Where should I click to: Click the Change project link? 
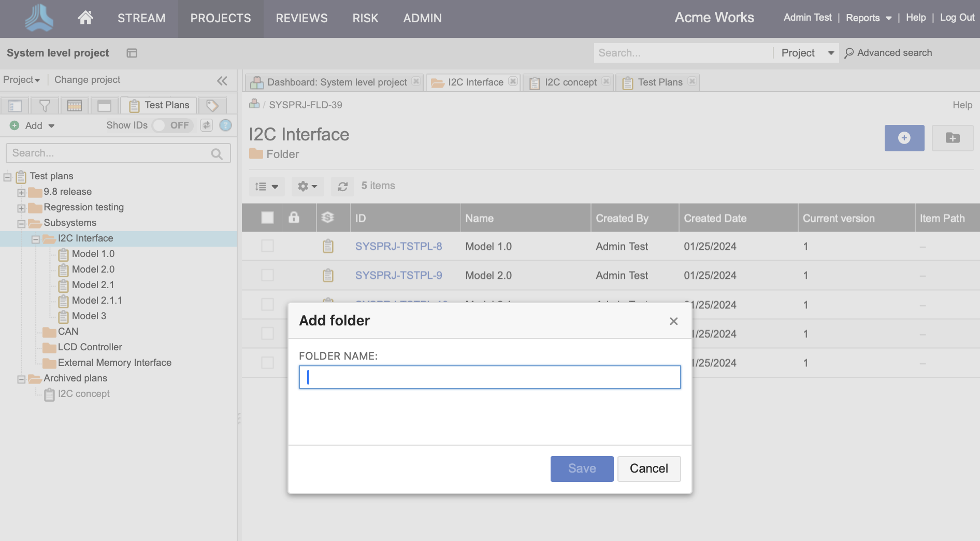pyautogui.click(x=87, y=80)
